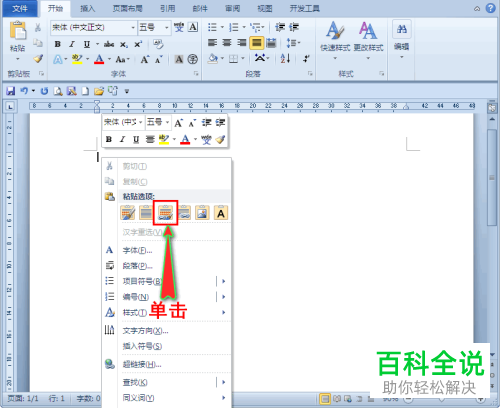Open font color dropdown arrow in ribbon
Image resolution: width=500 pixels, height=408 pixels.
tap(109, 59)
